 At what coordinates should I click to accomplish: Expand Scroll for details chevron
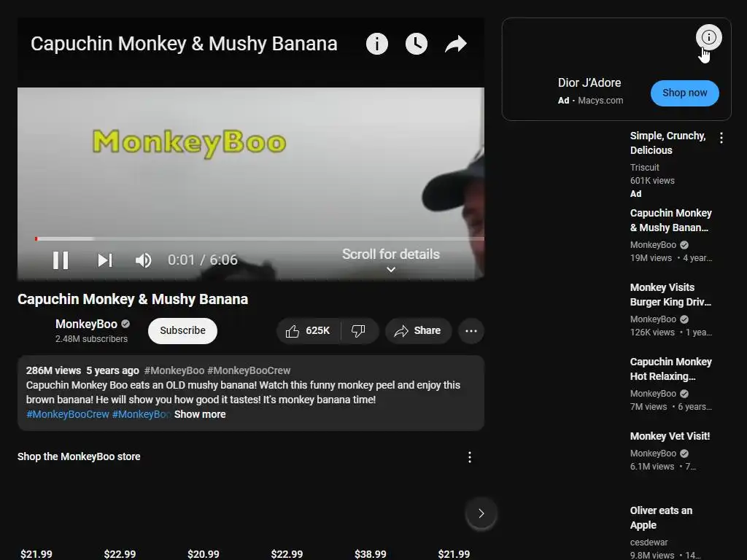(x=391, y=270)
